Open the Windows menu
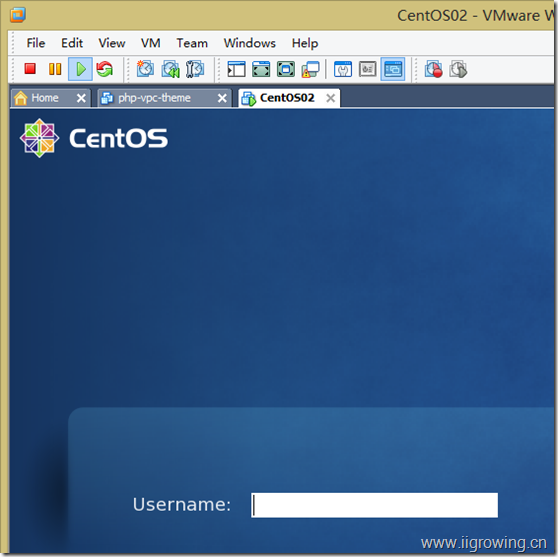The width and height of the screenshot is (558, 557). coord(249,43)
